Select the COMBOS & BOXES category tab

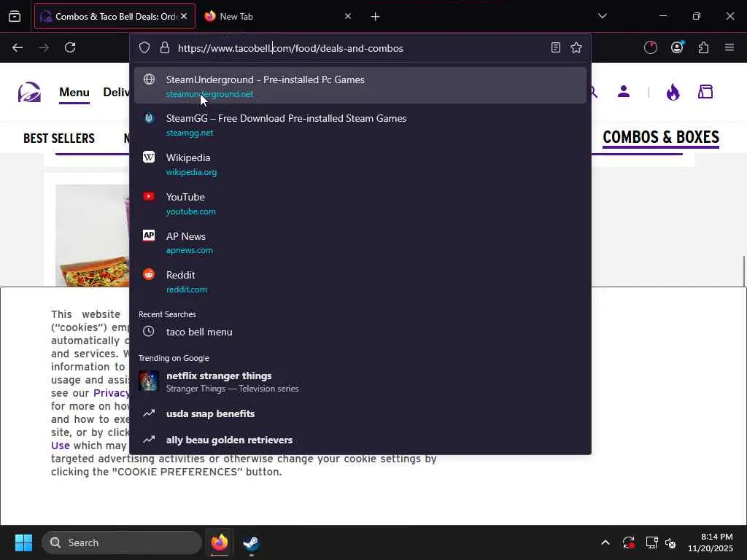661,137
